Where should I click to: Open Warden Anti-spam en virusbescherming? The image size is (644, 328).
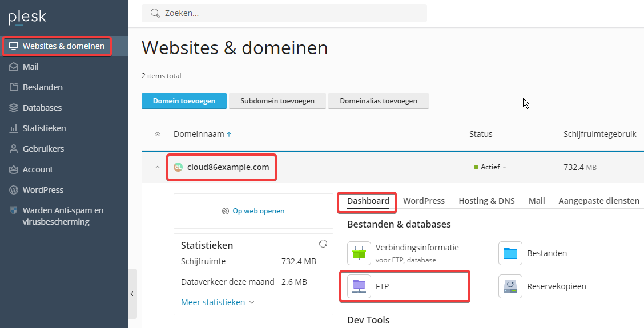click(x=64, y=216)
